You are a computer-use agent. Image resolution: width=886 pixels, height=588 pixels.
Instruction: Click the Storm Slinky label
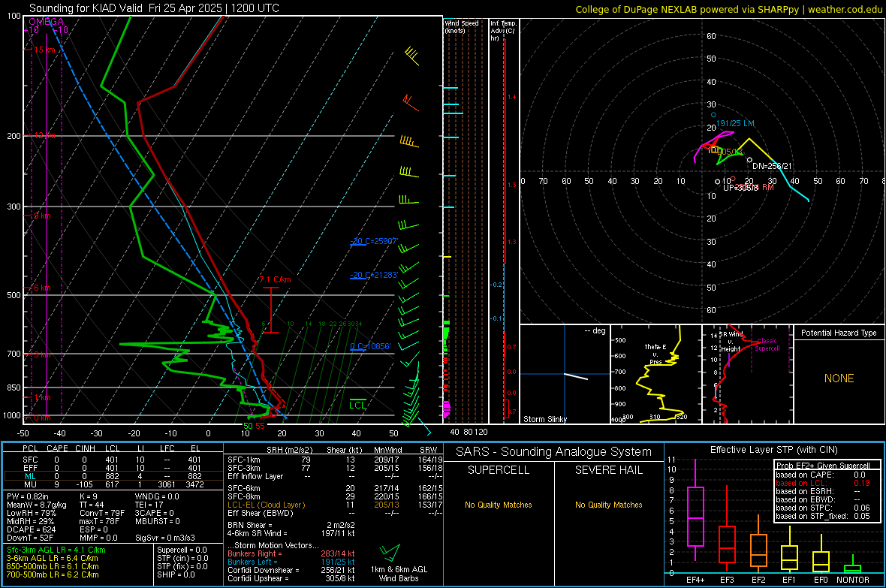(x=544, y=419)
